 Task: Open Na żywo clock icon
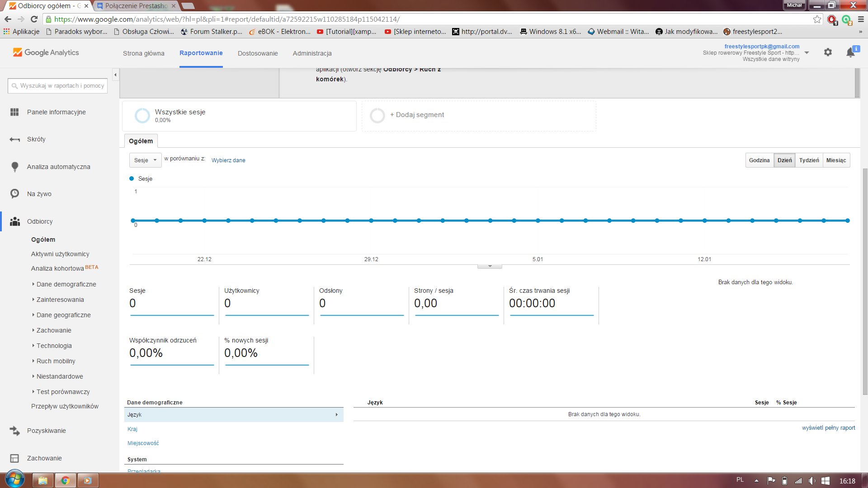point(14,194)
